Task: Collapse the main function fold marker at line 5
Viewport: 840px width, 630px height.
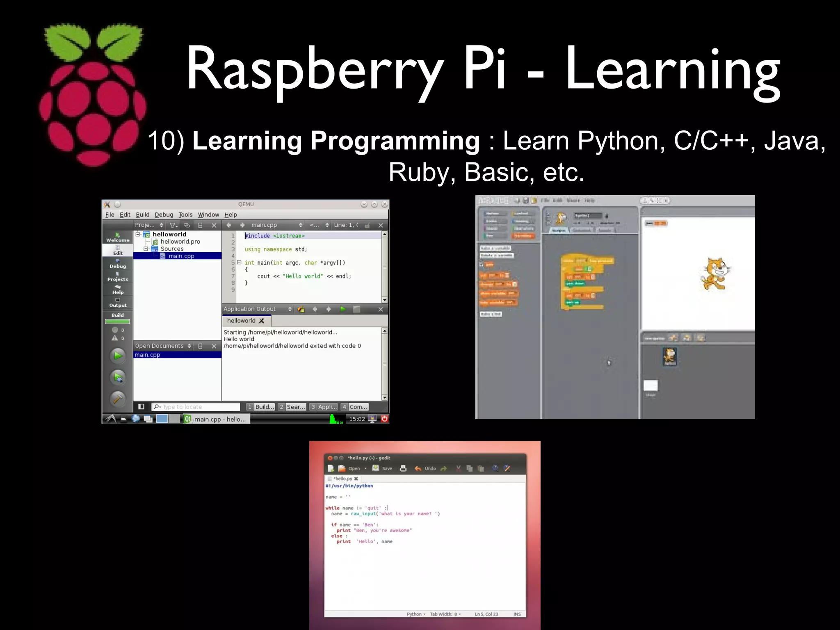Action: point(239,262)
